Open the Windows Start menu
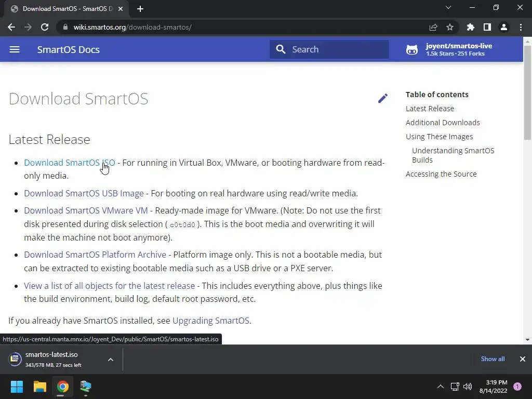Viewport: 532px width, 399px height. [x=17, y=387]
